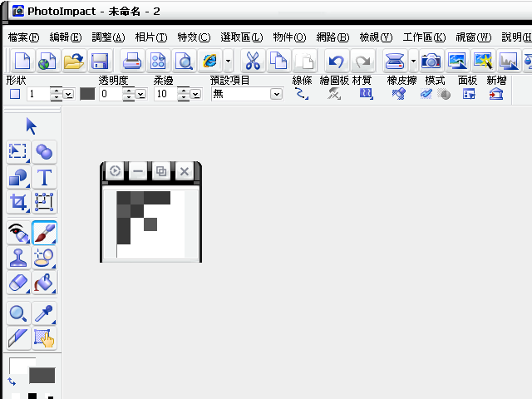532x399 pixels.
Task: Click the brush shape square button
Action: (15, 94)
